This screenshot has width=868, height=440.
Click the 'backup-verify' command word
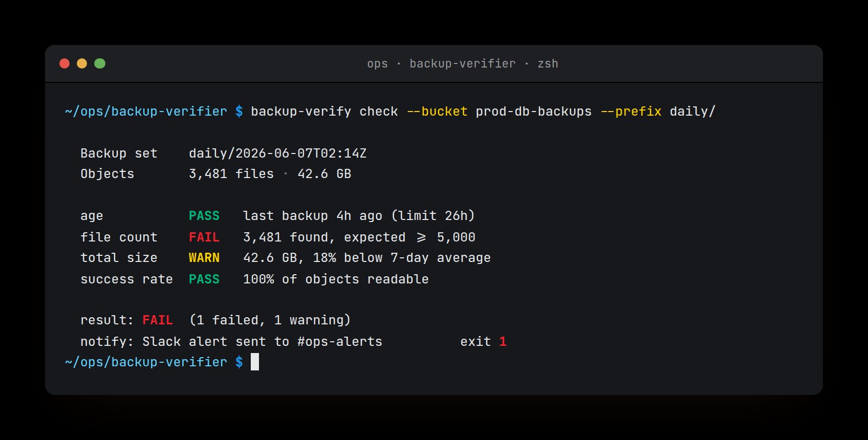301,112
